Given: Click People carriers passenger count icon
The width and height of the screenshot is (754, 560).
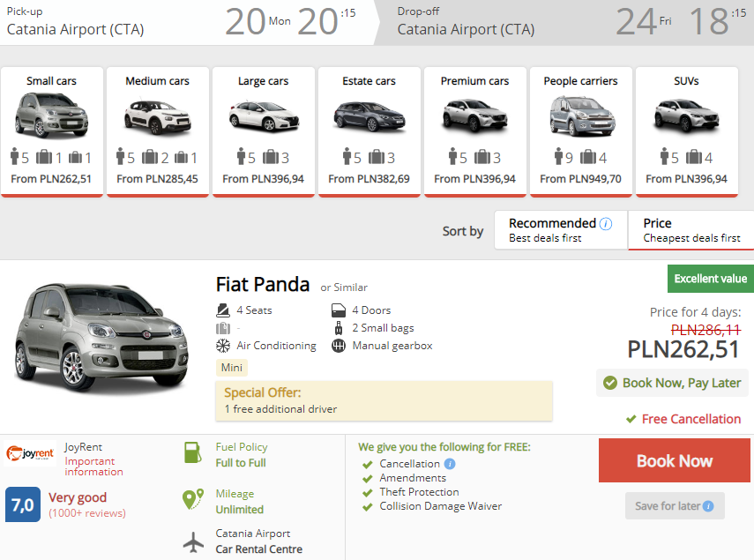Looking at the screenshot, I should (x=558, y=156).
